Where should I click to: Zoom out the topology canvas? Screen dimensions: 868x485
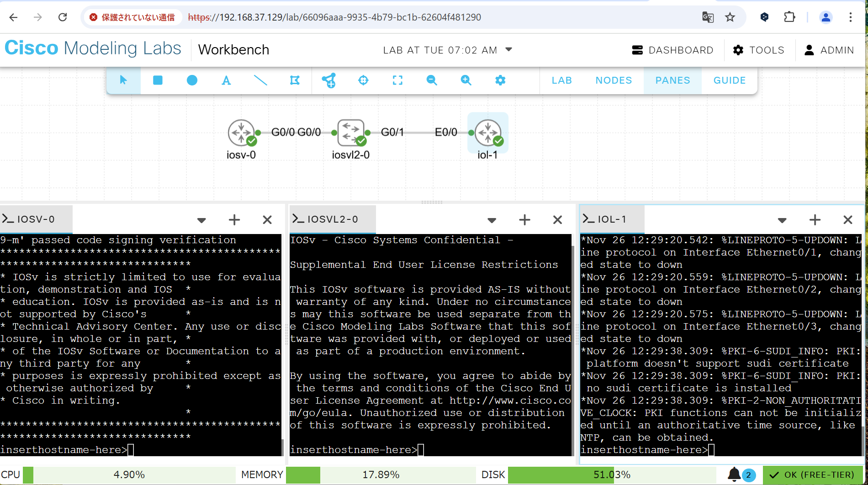[432, 80]
